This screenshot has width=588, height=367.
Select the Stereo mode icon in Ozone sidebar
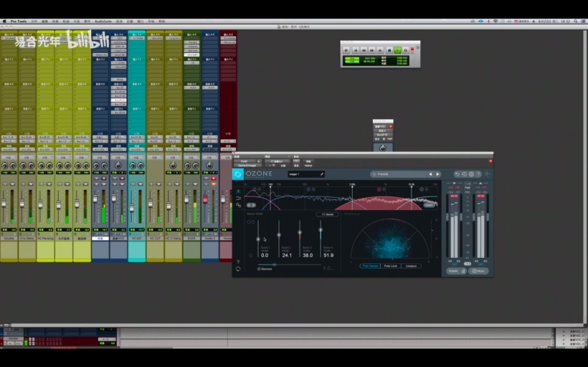(238, 191)
